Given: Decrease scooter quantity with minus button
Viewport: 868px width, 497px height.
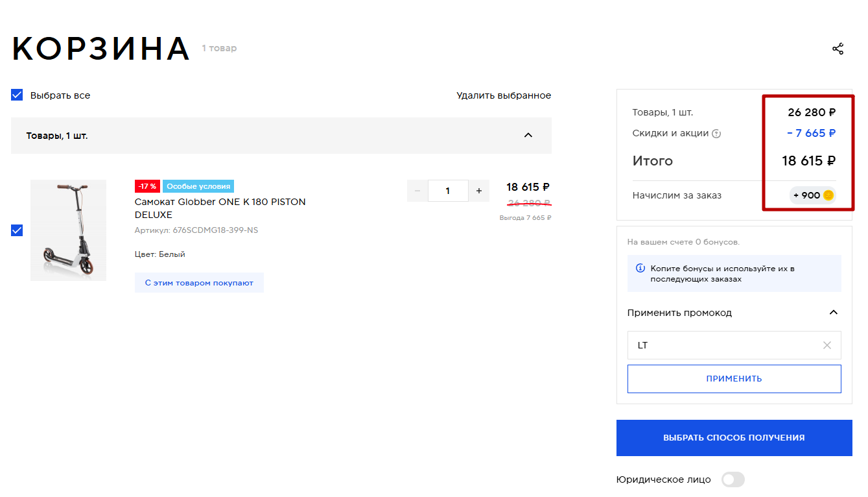Looking at the screenshot, I should pyautogui.click(x=417, y=191).
